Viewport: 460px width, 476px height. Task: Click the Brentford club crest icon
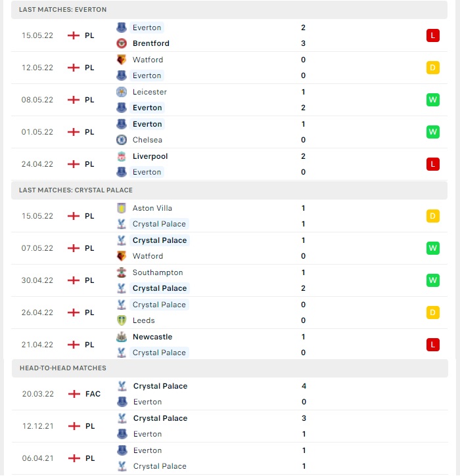[x=122, y=43]
